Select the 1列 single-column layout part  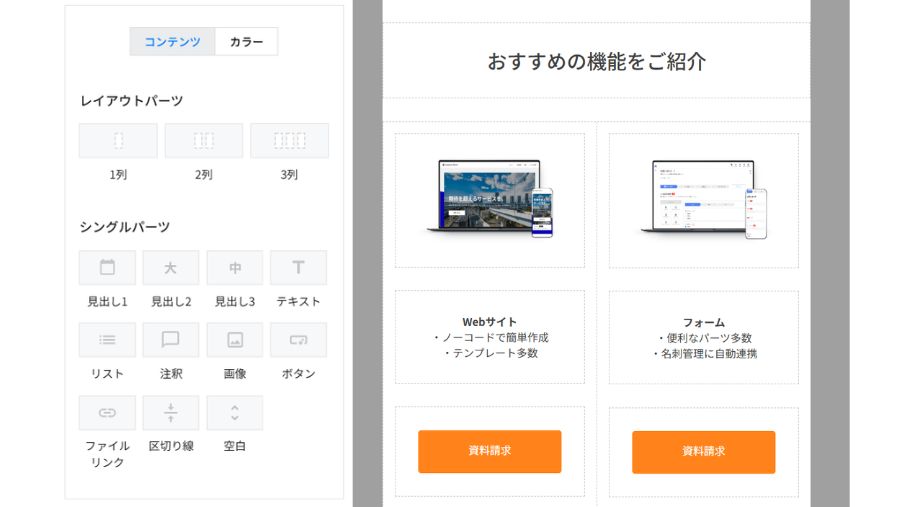(x=118, y=141)
